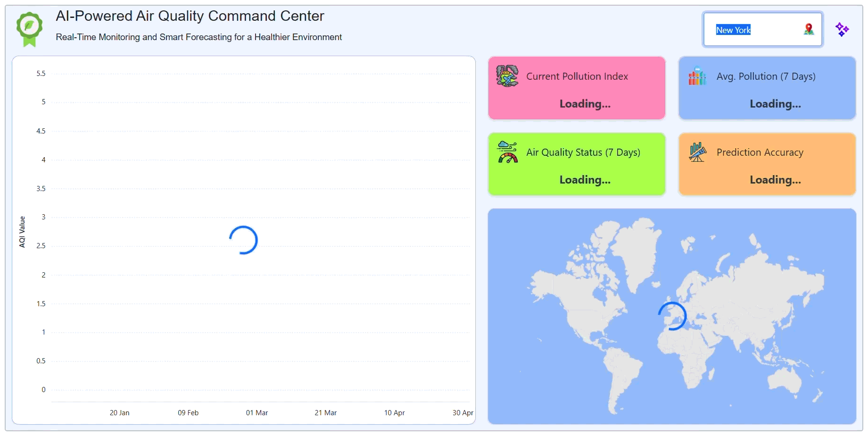Select the orange Prediction Accuracy card
Viewport: 868px width, 436px height.
click(x=767, y=164)
